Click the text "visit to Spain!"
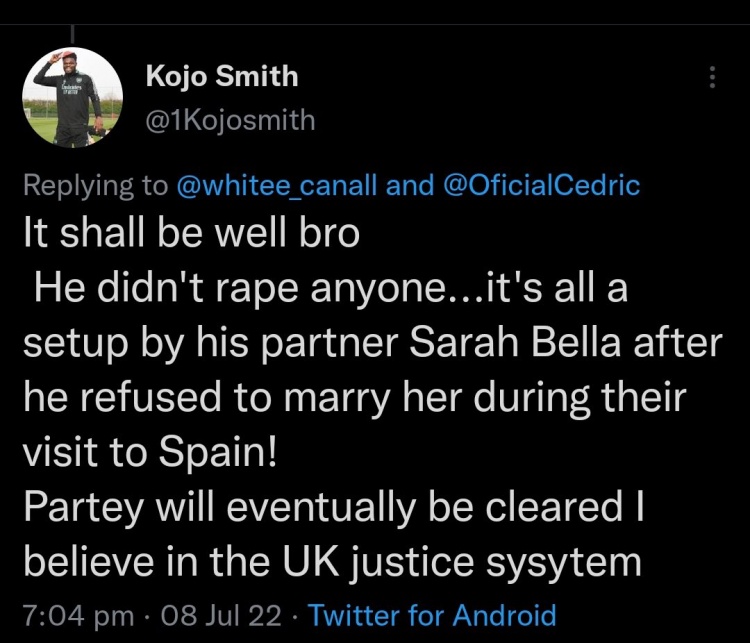750x643 pixels. pos(150,452)
